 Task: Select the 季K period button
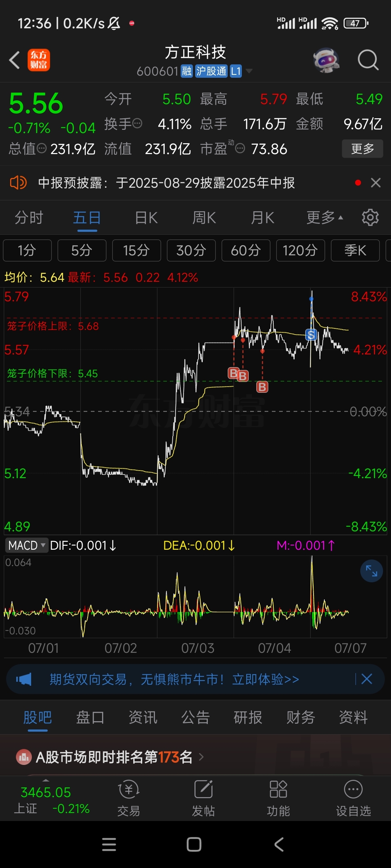[355, 250]
